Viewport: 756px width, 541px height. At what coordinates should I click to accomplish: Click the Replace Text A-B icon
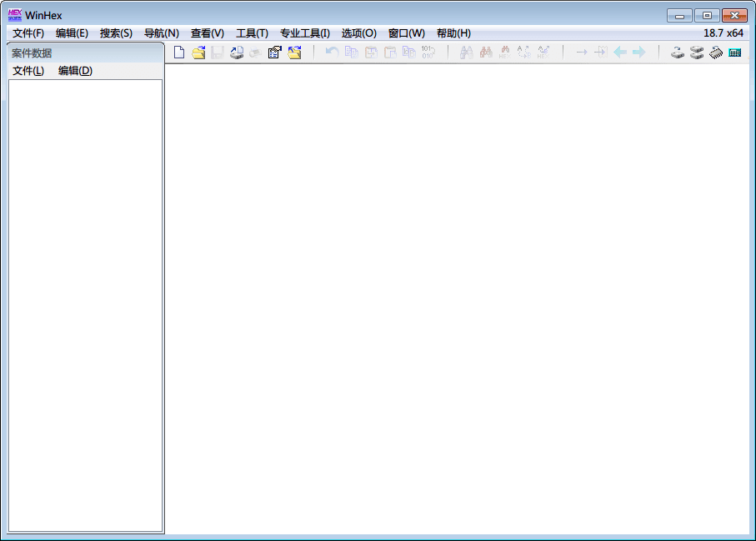tap(524, 52)
